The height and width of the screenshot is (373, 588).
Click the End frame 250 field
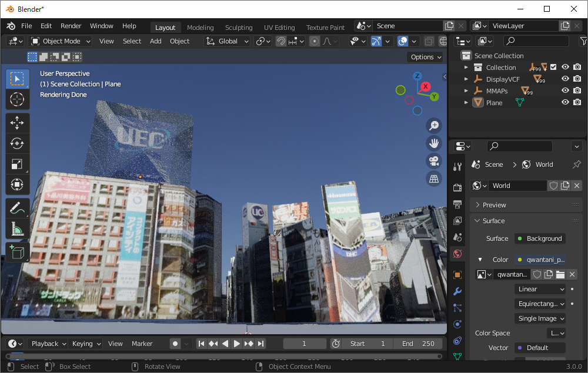point(417,344)
